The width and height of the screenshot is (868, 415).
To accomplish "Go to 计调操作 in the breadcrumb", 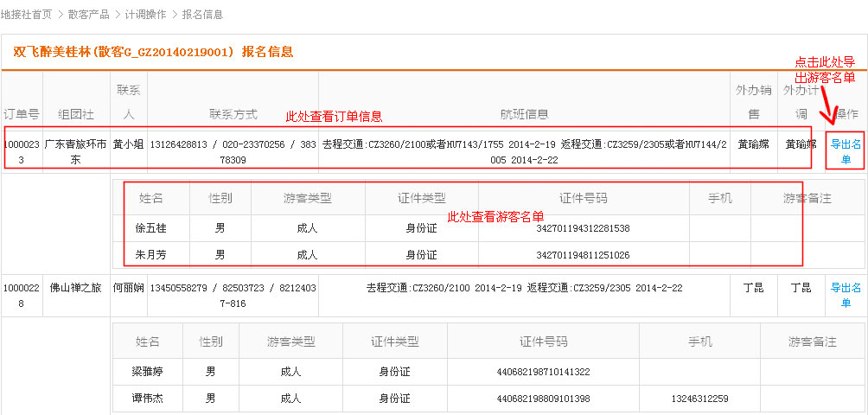I will 145,14.
